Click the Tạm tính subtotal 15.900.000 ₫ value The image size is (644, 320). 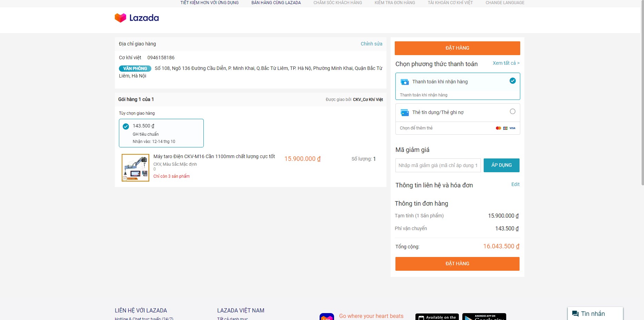point(503,216)
